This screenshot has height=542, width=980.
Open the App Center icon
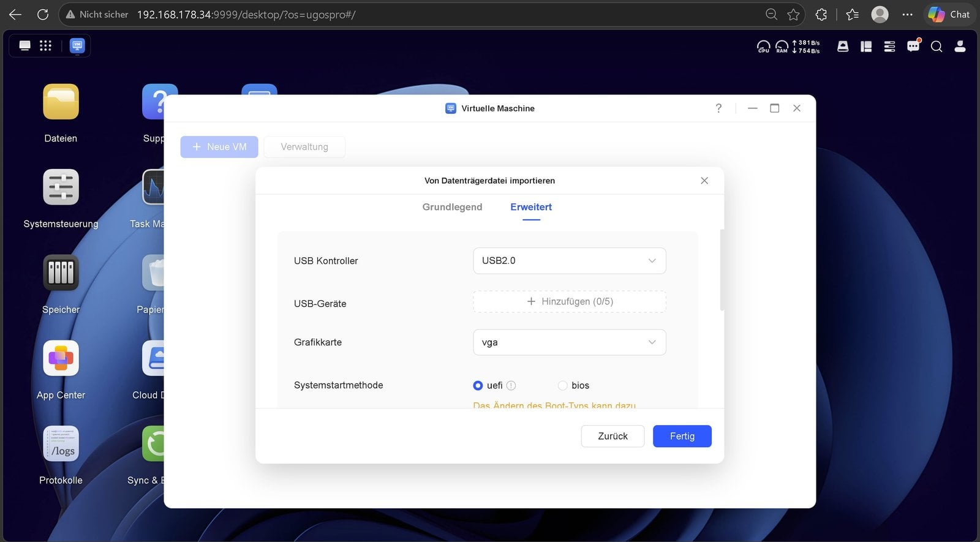(x=61, y=358)
